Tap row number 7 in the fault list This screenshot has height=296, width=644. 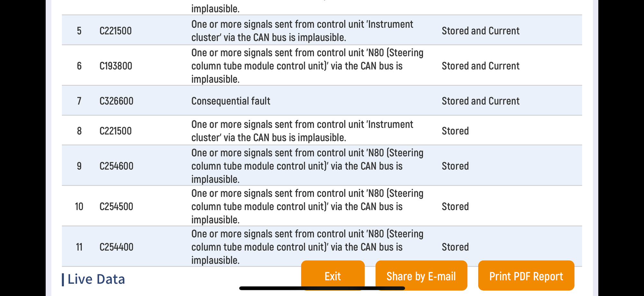click(79, 101)
